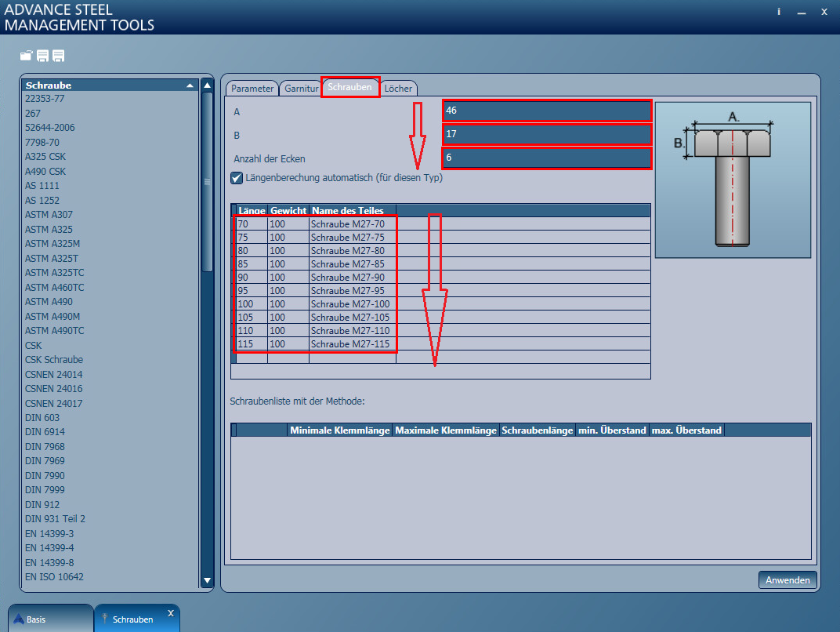Select CSNEN 24017 in the list
The image size is (840, 632).
pos(53,403)
